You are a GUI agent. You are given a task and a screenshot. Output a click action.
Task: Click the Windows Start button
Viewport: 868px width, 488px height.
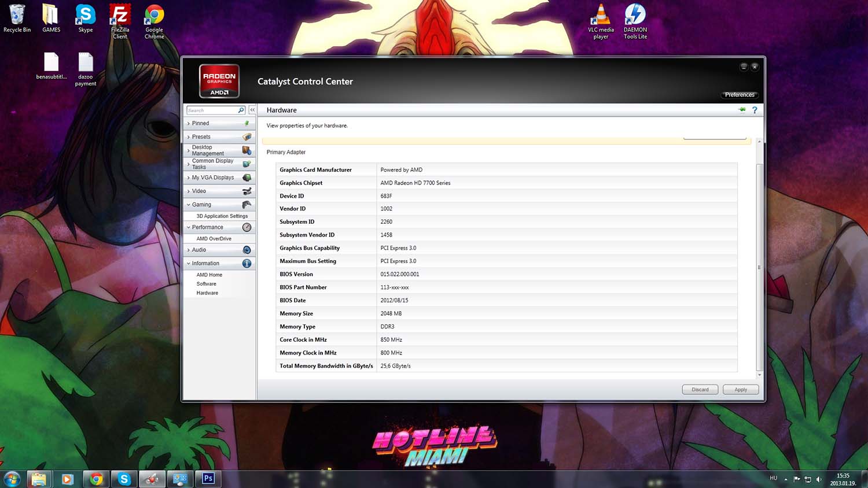12,479
